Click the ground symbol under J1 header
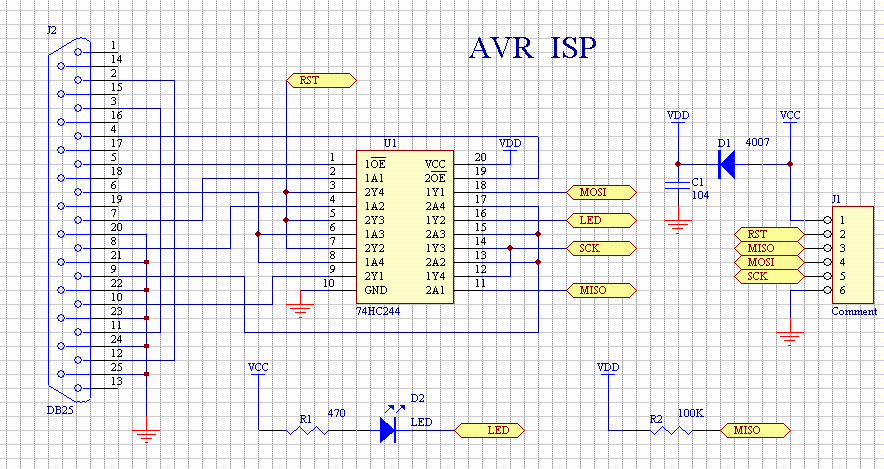Image resolution: width=884 pixels, height=469 pixels. coord(790,336)
